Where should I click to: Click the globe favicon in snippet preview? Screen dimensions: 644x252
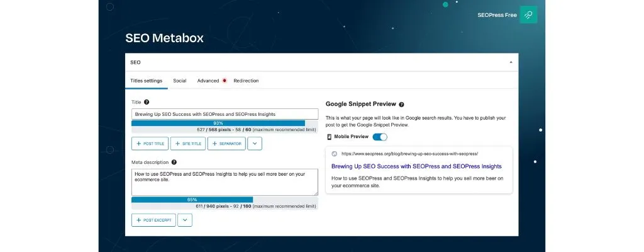335,154
